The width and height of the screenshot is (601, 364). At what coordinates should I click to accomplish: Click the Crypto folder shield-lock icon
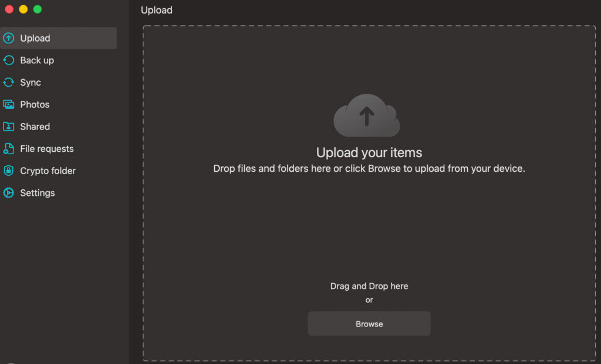point(10,171)
